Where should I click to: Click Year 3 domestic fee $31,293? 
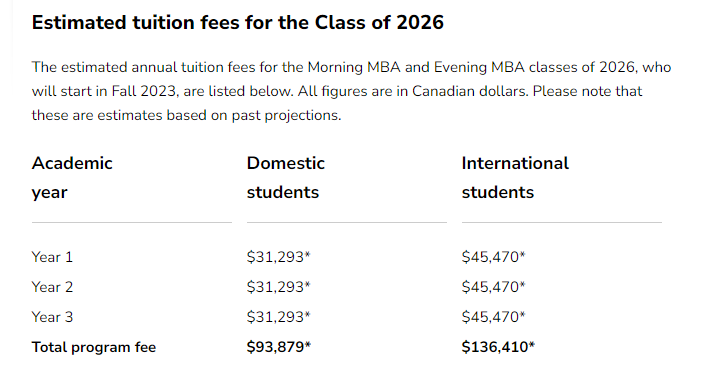coord(278,317)
